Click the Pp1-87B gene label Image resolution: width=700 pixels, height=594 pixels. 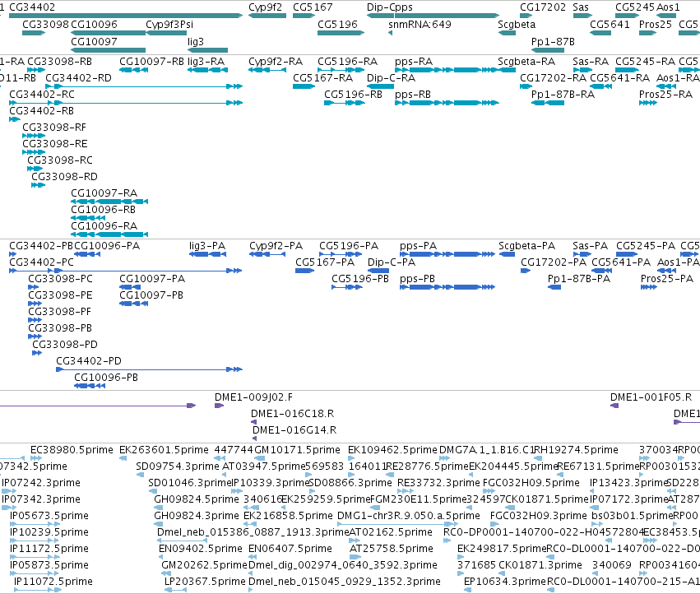[553, 41]
